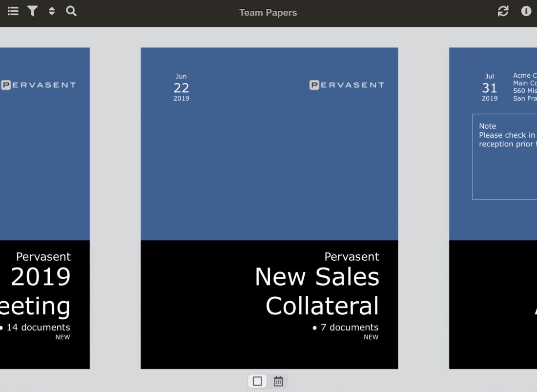Switch the view mode to calendar
Screen dimensions: 537x392
pos(278,381)
